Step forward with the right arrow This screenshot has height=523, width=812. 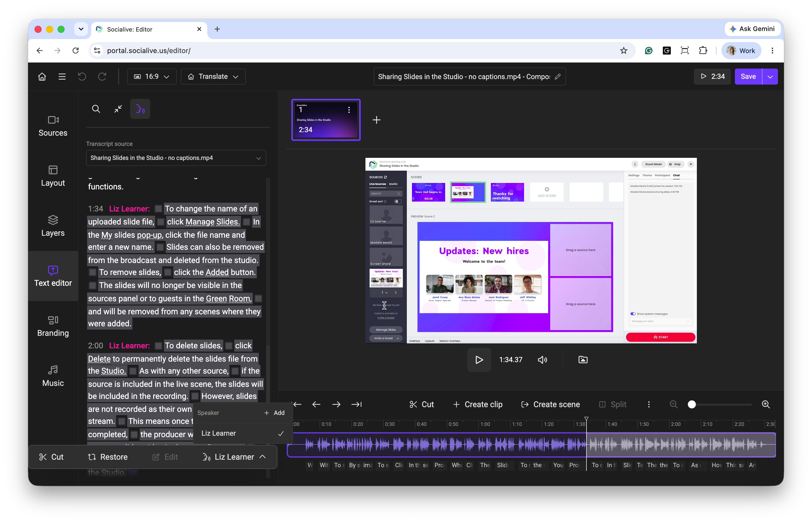[336, 404]
